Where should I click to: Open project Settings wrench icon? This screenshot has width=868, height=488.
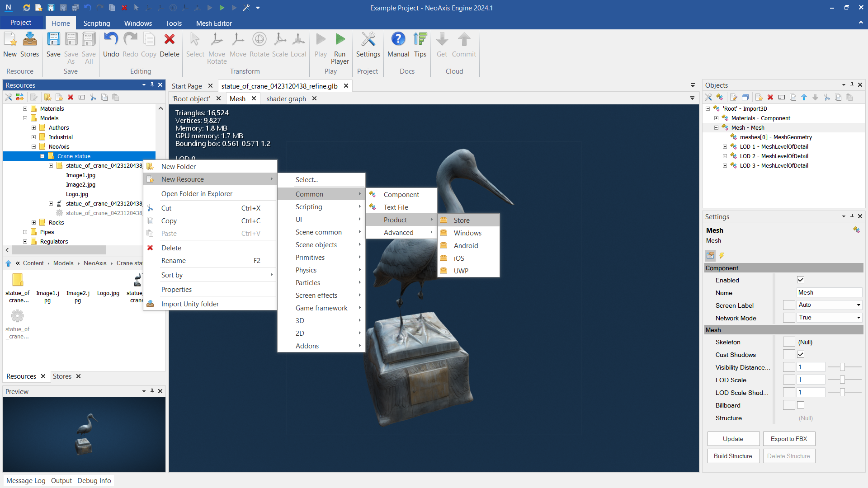click(x=368, y=40)
